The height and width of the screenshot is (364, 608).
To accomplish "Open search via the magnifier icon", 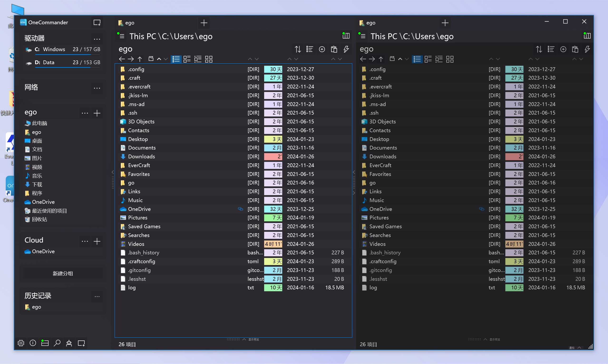I will click(57, 343).
